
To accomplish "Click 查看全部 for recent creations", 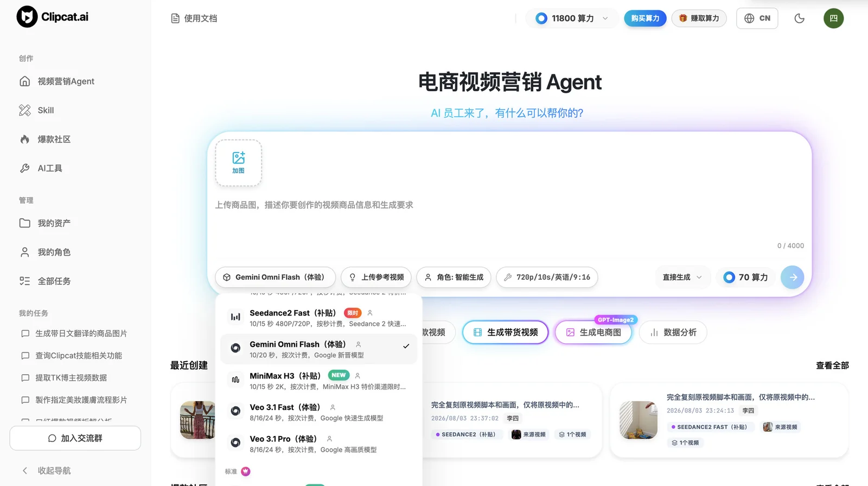I will click(832, 365).
